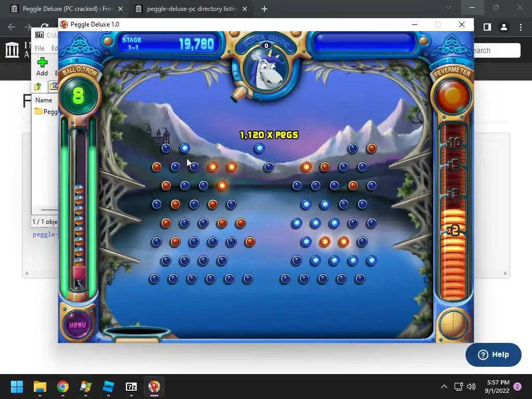Click the score display reading 19,780

[x=196, y=44]
